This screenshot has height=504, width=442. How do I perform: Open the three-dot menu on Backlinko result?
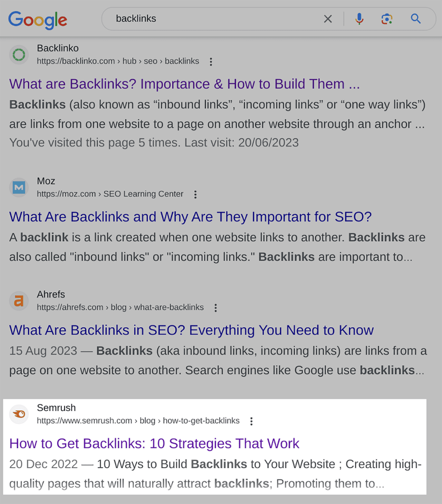pyautogui.click(x=211, y=61)
